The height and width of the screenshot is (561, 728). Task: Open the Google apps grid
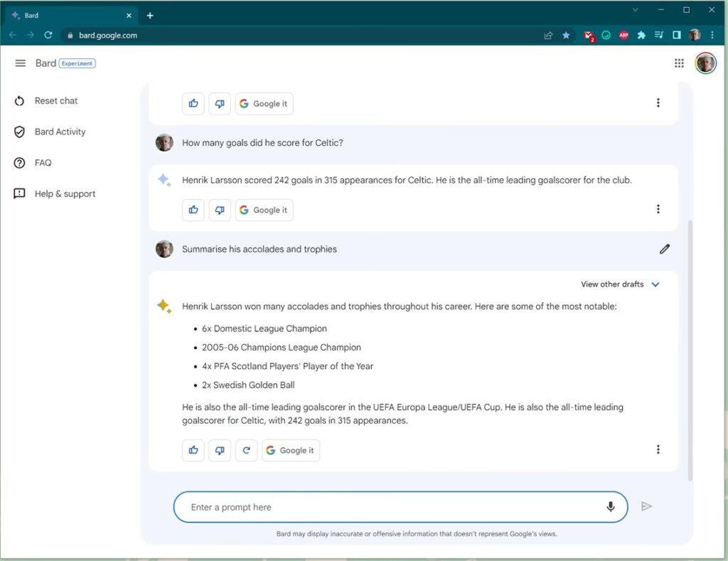pos(679,63)
